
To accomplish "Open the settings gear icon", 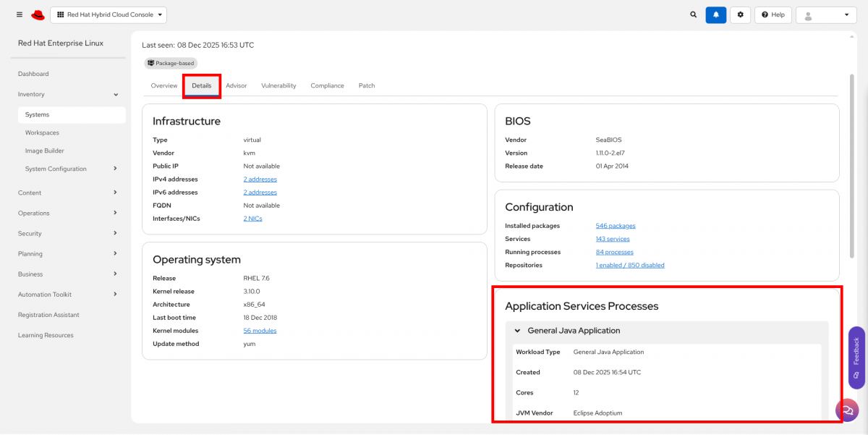I will coord(740,14).
